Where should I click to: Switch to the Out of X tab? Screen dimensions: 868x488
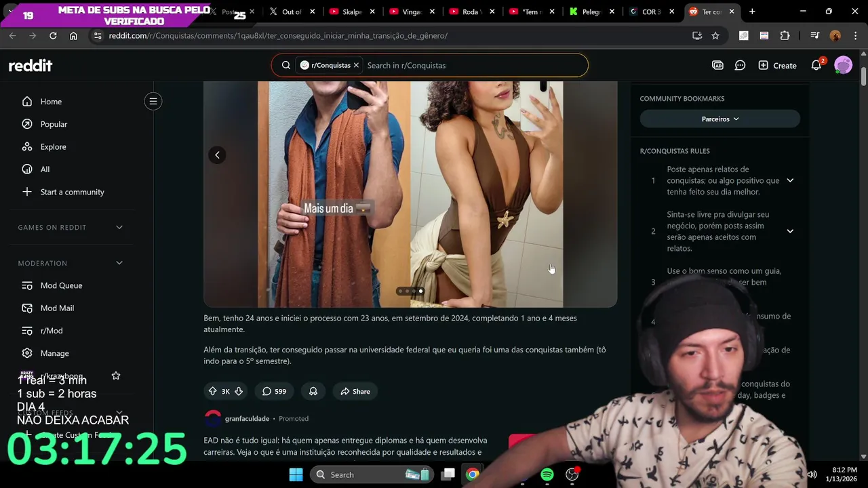(292, 12)
